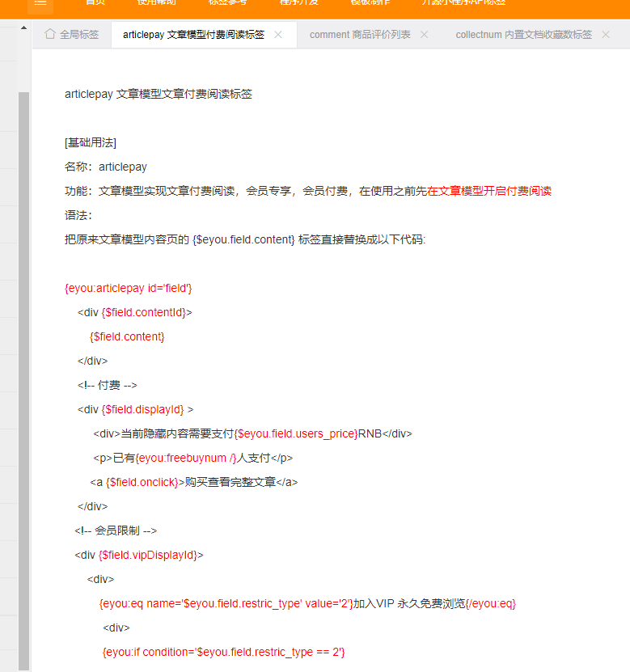Click the {eyou:freebuynum /} code text

point(186,459)
